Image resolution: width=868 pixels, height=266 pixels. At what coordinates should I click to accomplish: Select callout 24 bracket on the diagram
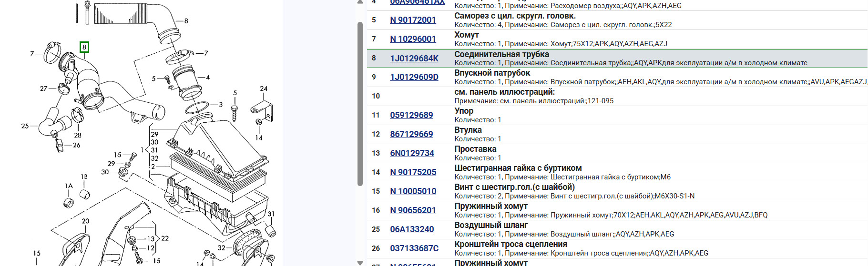[x=264, y=89]
